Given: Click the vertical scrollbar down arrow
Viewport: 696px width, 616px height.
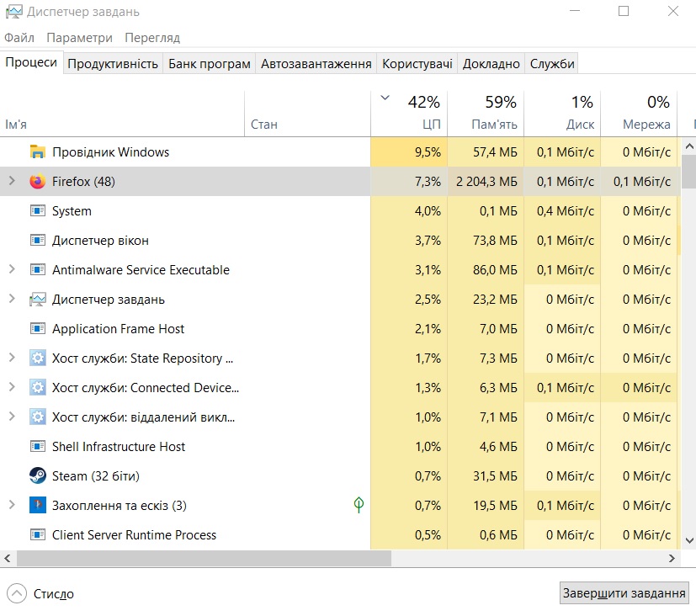Looking at the screenshot, I should [689, 540].
